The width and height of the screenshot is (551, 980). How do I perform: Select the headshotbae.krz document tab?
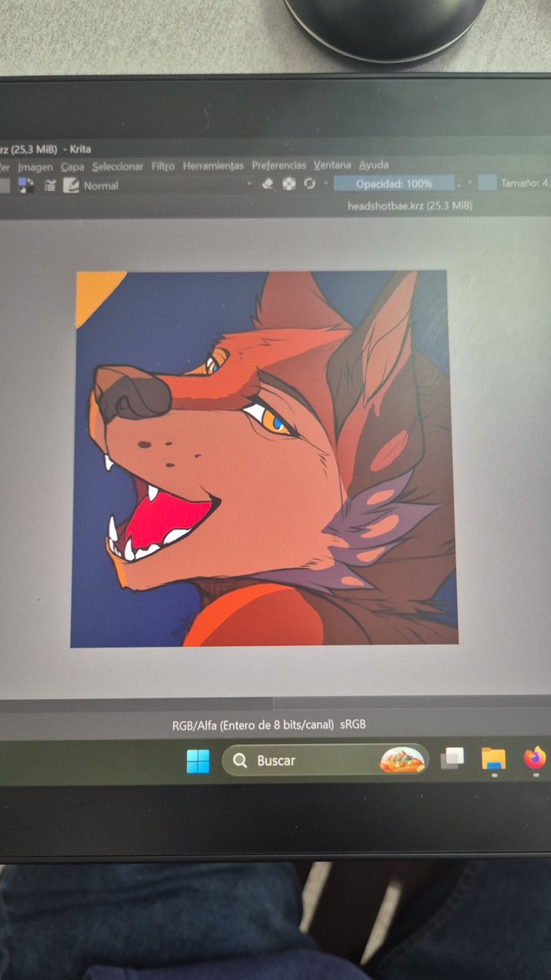(409, 206)
